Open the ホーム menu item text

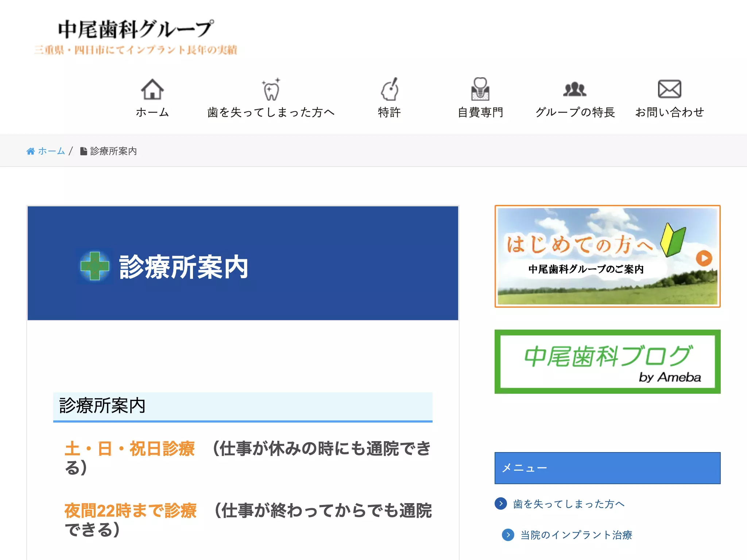click(152, 112)
